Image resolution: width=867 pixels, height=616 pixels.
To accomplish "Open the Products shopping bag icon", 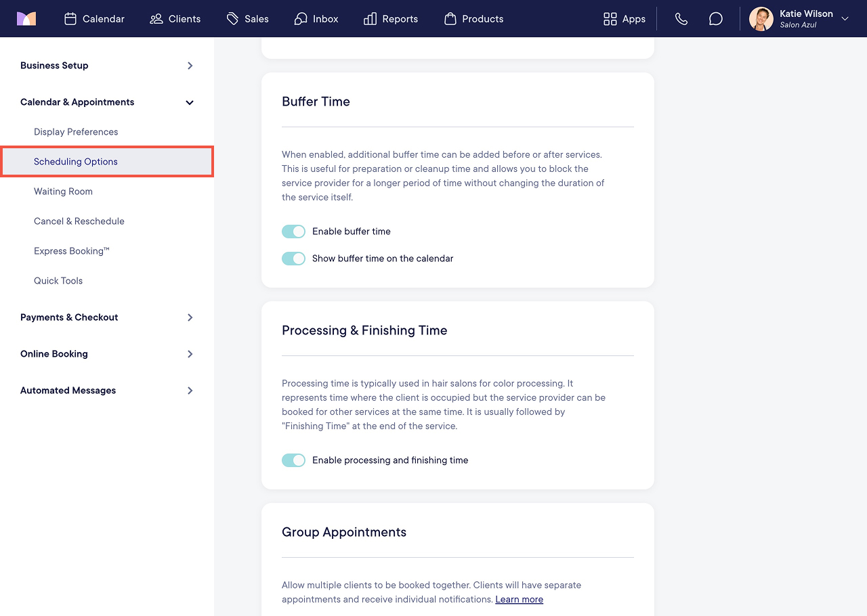I will (x=450, y=19).
